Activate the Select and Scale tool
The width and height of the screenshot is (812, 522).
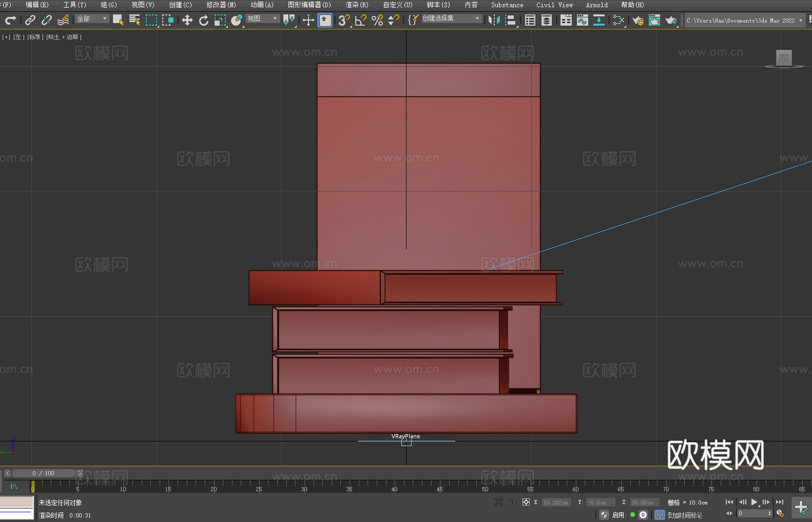coord(220,20)
